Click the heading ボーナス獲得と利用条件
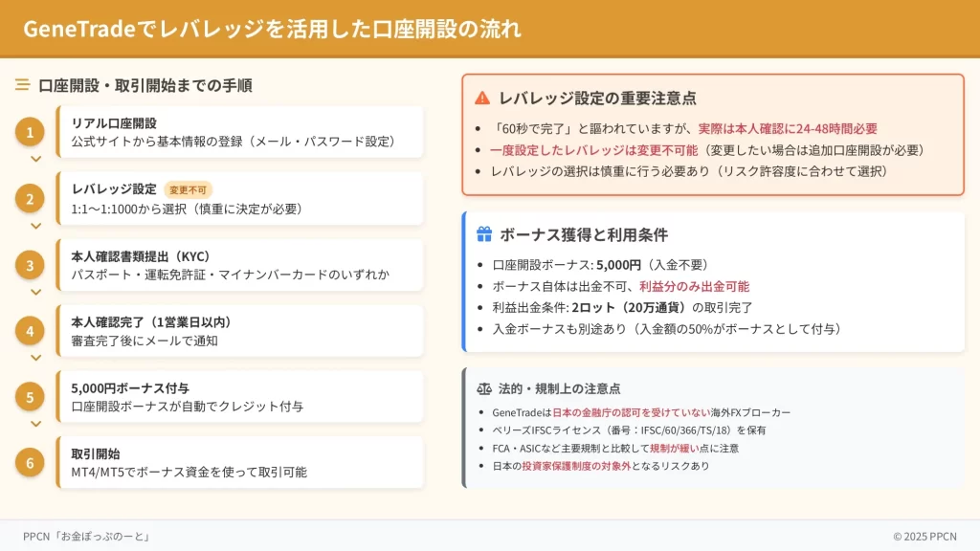Screen dimensions: 980x551 click(584, 235)
